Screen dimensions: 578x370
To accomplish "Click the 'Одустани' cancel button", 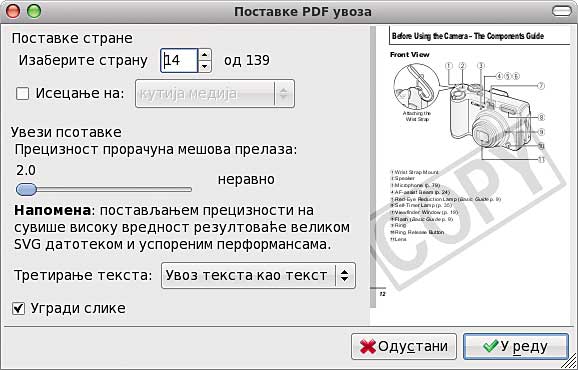I will coord(404,346).
